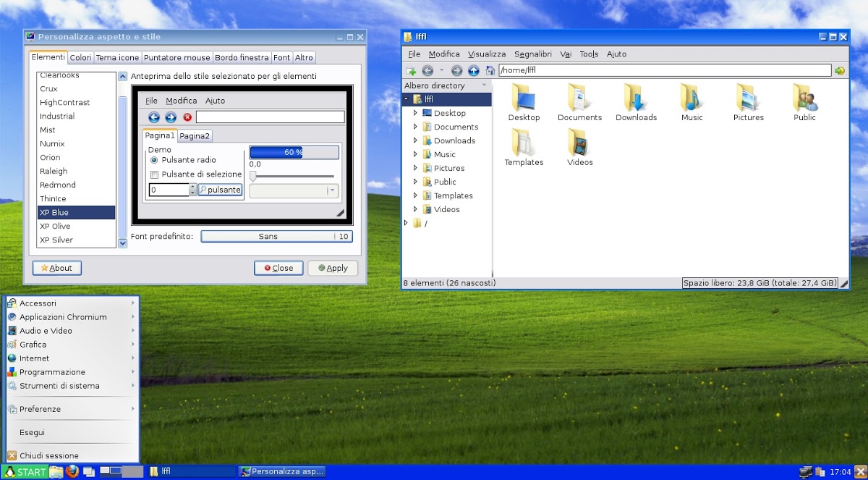Open a new tab in the file manager
Screen dimensions: 868x480
[412, 70]
